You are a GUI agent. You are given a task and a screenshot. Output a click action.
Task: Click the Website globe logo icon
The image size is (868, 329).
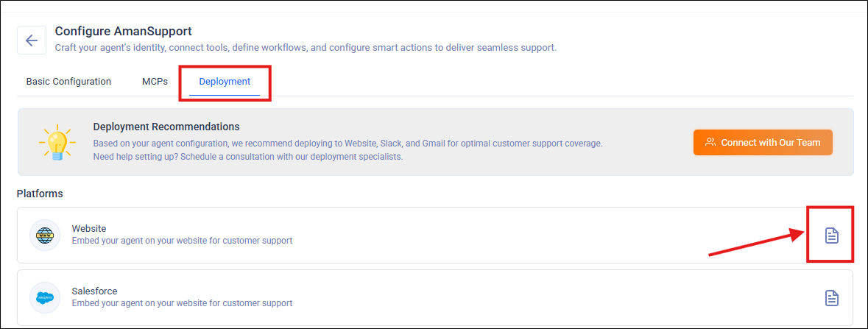(x=45, y=235)
